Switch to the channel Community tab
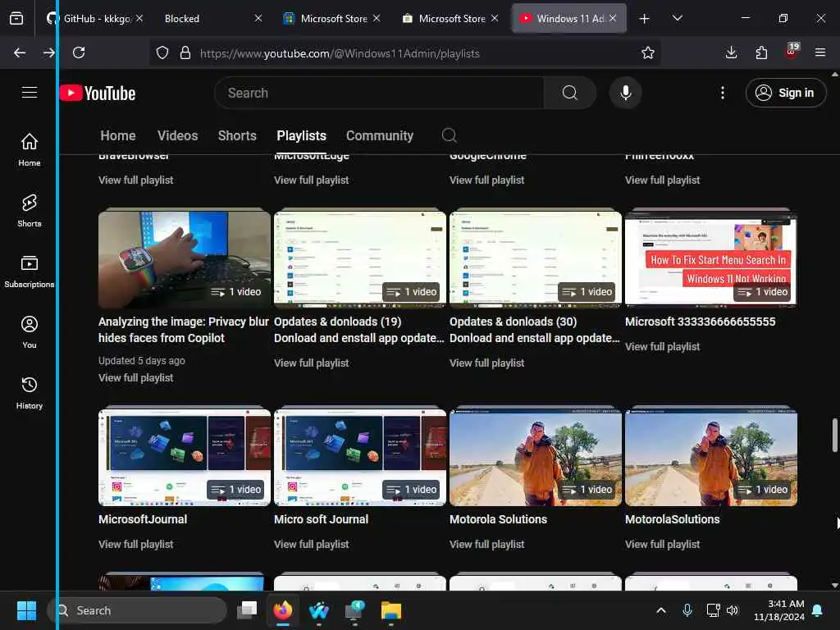Screen dimensions: 840x630 point(380,135)
